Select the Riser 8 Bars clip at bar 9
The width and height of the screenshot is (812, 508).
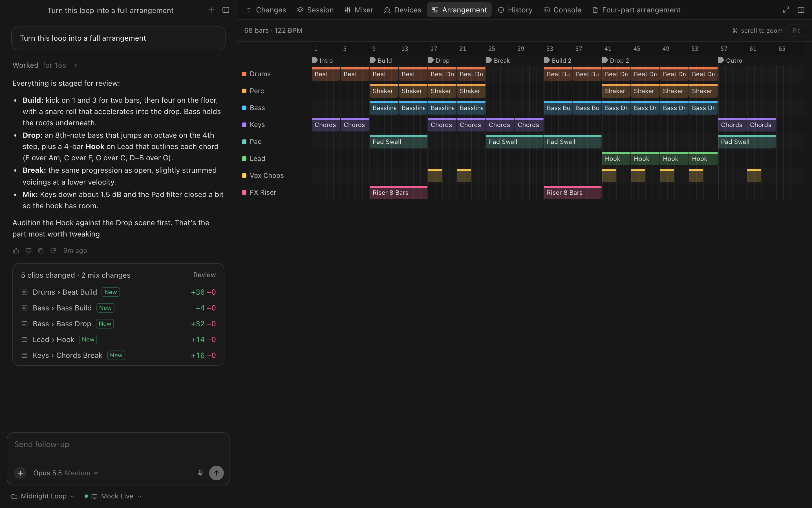(399, 192)
